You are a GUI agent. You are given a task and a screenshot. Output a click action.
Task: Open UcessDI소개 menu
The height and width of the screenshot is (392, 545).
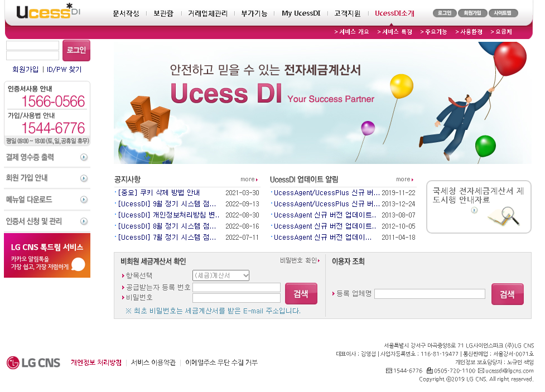pos(394,13)
